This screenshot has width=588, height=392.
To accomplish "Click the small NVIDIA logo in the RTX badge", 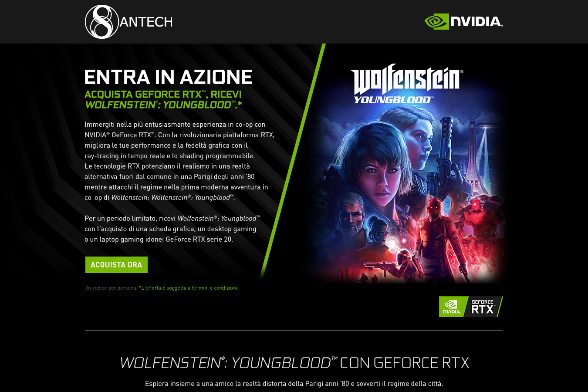I will tap(452, 307).
